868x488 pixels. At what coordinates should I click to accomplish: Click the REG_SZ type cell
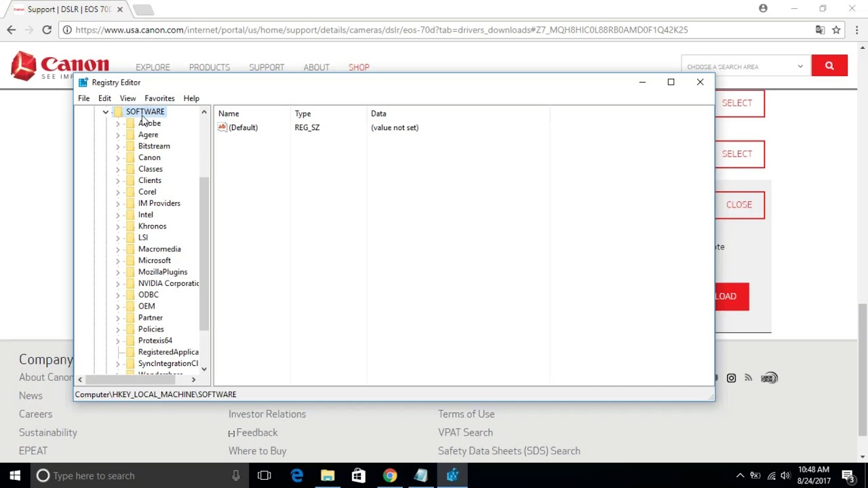[307, 127]
